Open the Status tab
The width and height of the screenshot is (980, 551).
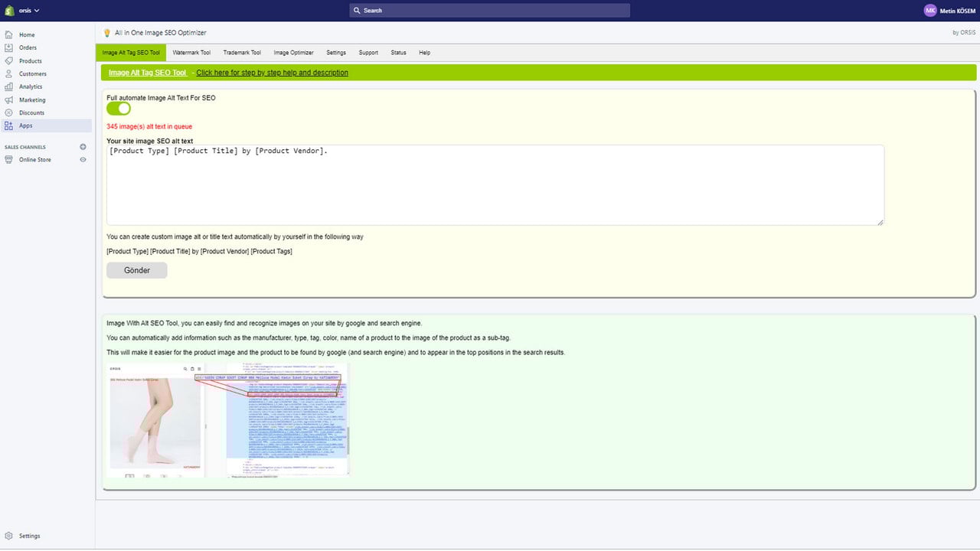click(x=398, y=53)
